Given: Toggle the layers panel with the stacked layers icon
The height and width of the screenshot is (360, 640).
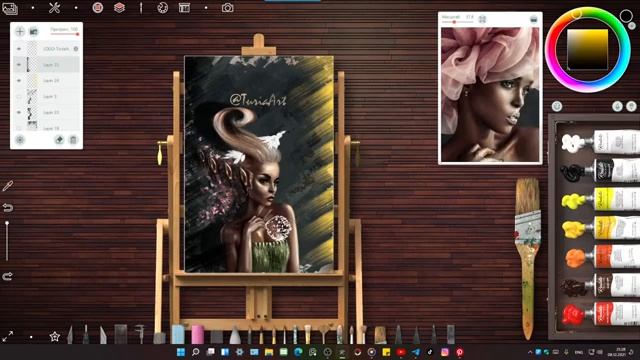Looking at the screenshot, I should [119, 7].
